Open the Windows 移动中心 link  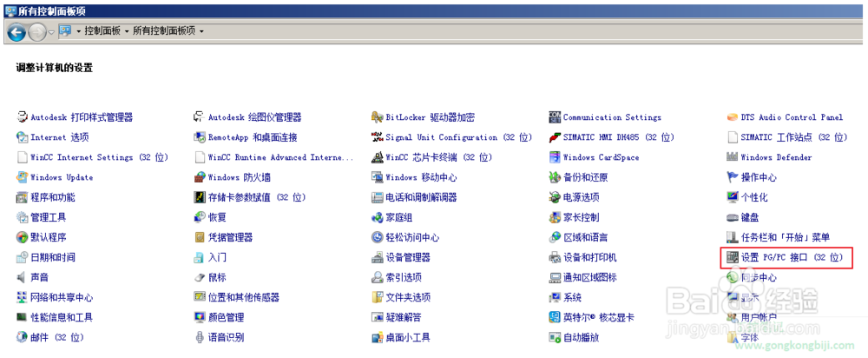[x=421, y=177]
